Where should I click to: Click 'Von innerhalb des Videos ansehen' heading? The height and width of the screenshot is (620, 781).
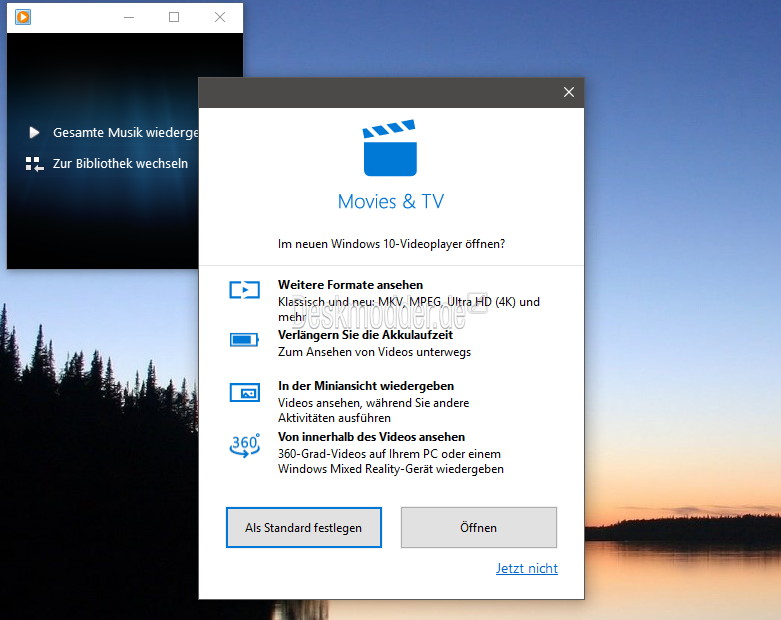click(x=371, y=437)
